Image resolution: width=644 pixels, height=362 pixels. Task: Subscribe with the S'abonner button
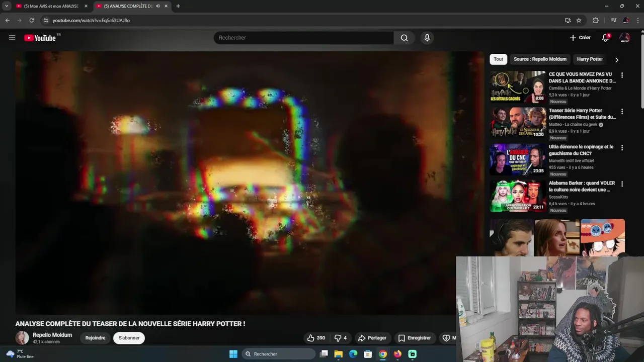click(129, 338)
